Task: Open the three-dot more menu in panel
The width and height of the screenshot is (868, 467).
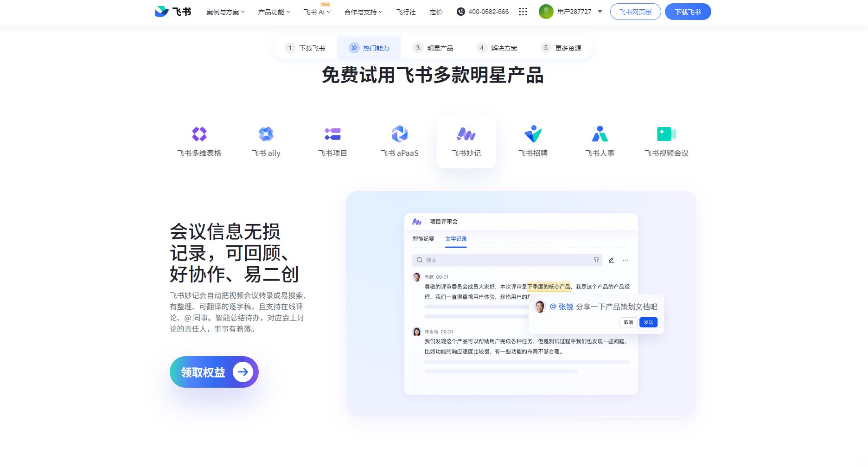Action: pos(625,260)
